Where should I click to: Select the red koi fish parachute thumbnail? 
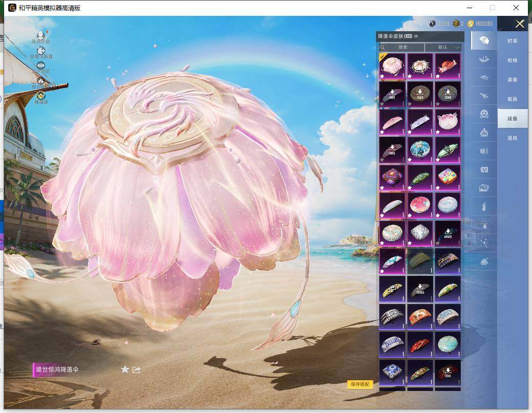(448, 66)
